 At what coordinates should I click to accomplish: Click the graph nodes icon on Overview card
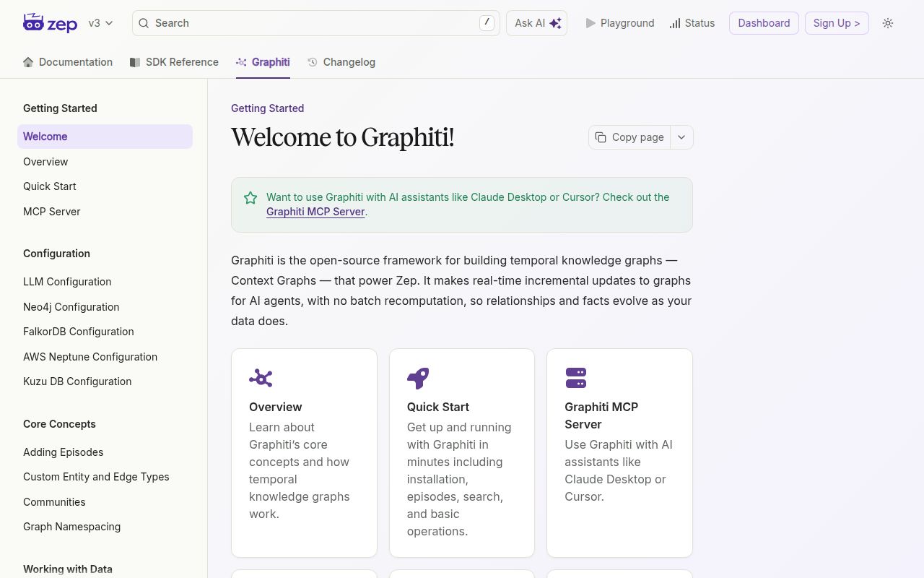(x=261, y=378)
